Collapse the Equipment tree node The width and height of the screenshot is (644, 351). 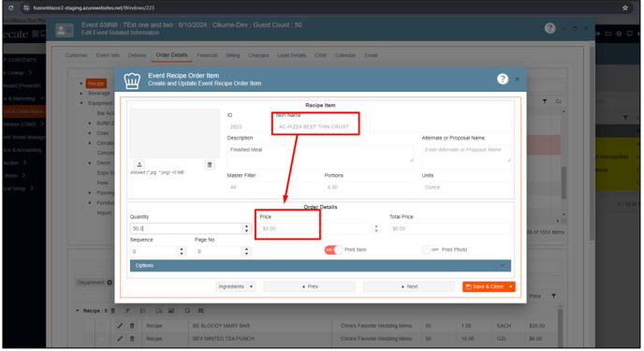[81, 103]
